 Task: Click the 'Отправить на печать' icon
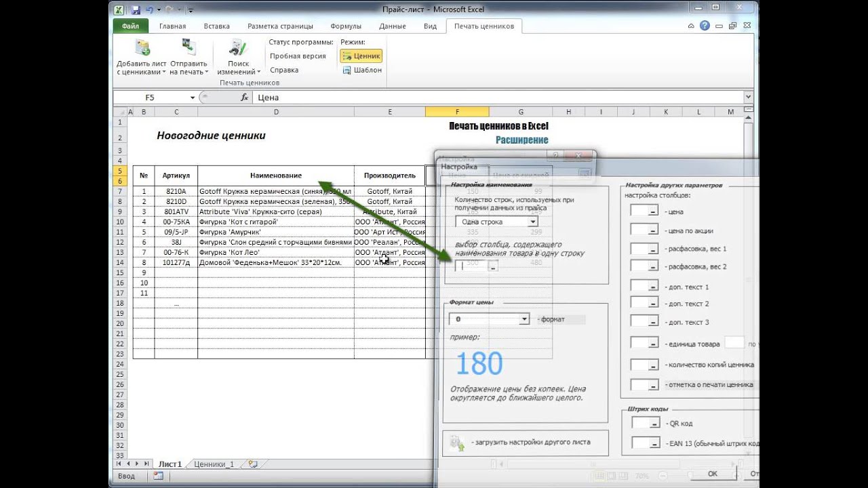pyautogui.click(x=189, y=47)
